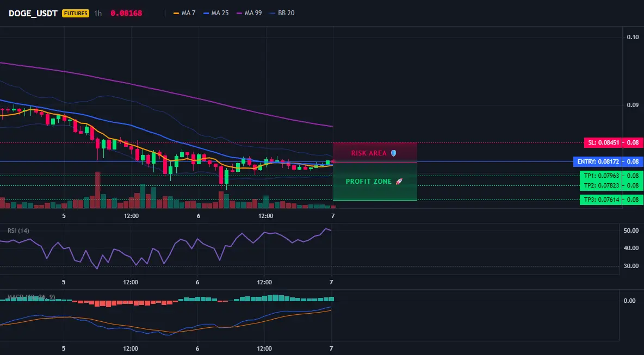Image resolution: width=644 pixels, height=355 pixels.
Task: Click the rocket icon in PROFIT ZONE
Action: 399,182
